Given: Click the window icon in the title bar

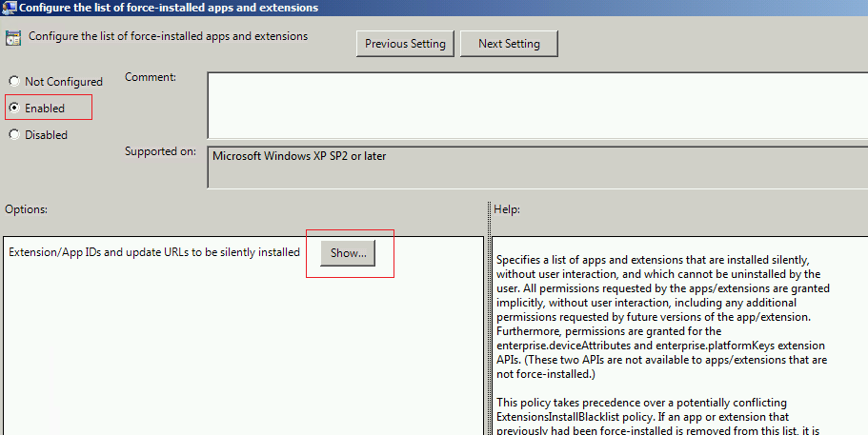Looking at the screenshot, I should (x=9, y=8).
